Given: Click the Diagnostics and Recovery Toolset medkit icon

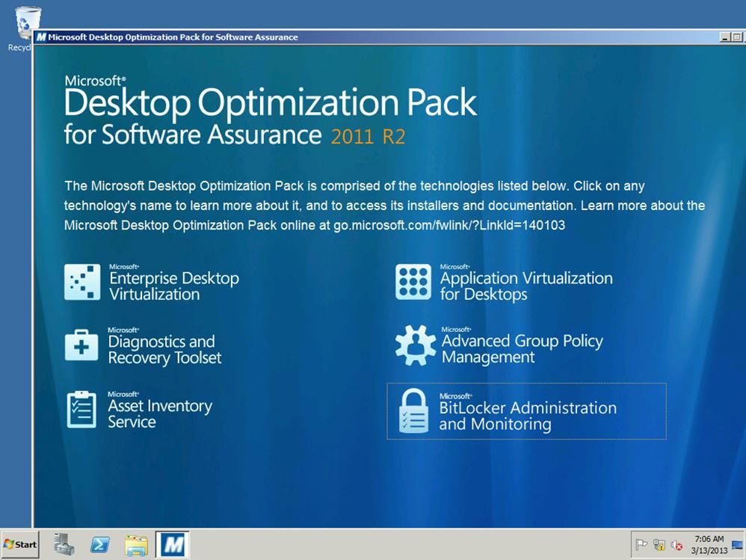Looking at the screenshot, I should pyautogui.click(x=81, y=345).
